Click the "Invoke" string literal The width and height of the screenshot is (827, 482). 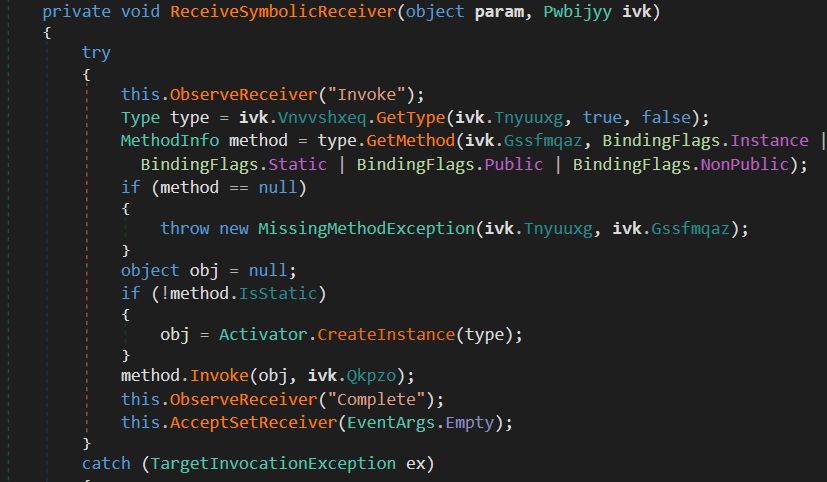coord(367,94)
